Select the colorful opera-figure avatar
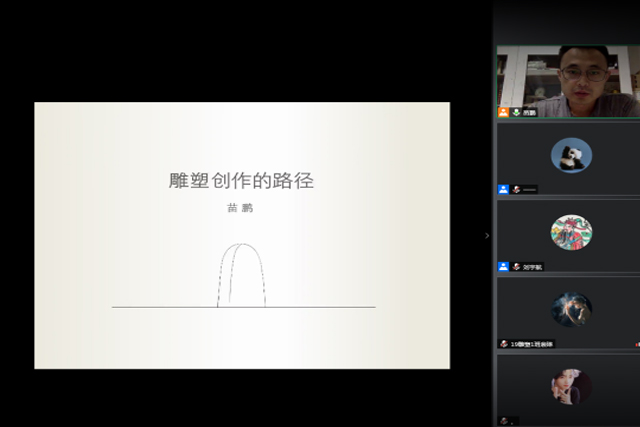Screen dimensions: 640x427 coord(571,232)
